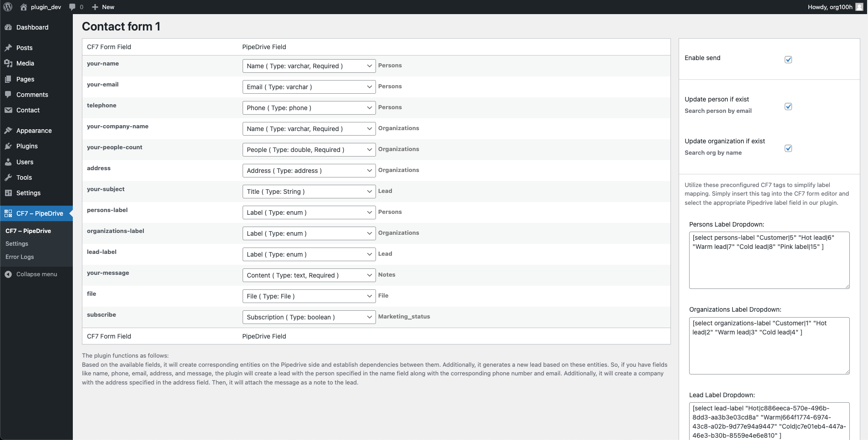
Task: Open the lead-label Label dropdown
Action: pyautogui.click(x=309, y=254)
